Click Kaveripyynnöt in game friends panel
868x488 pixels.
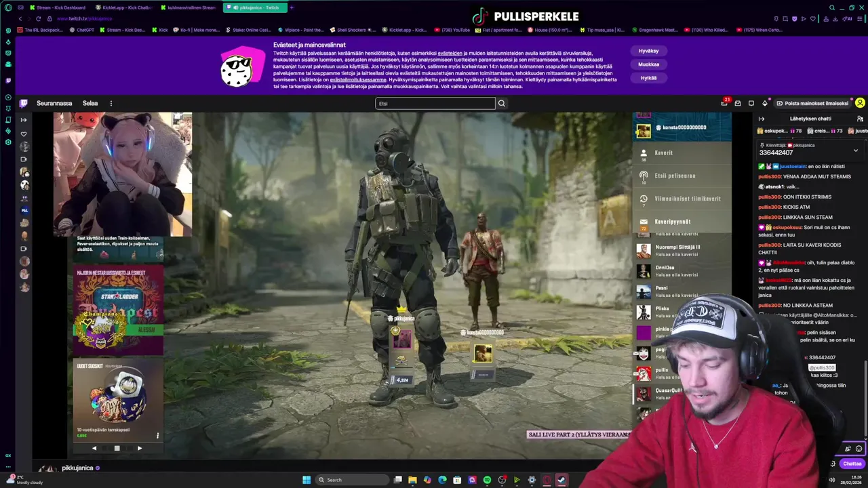coord(682,222)
